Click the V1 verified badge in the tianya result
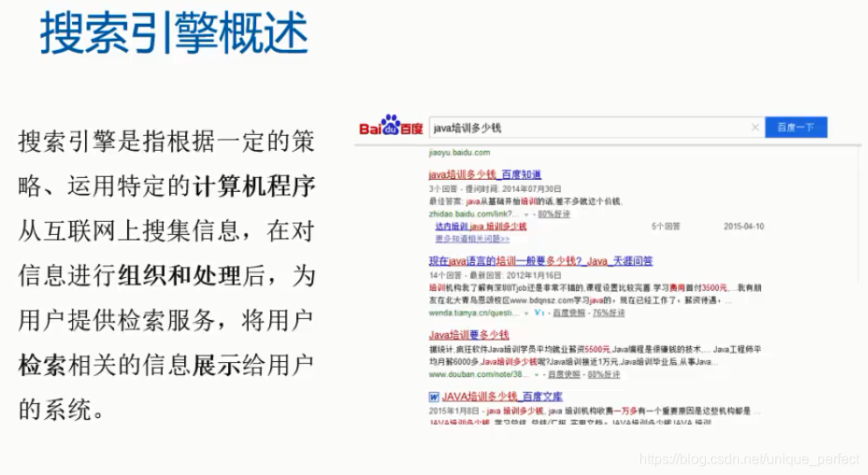The height and width of the screenshot is (475, 868). coord(539,313)
